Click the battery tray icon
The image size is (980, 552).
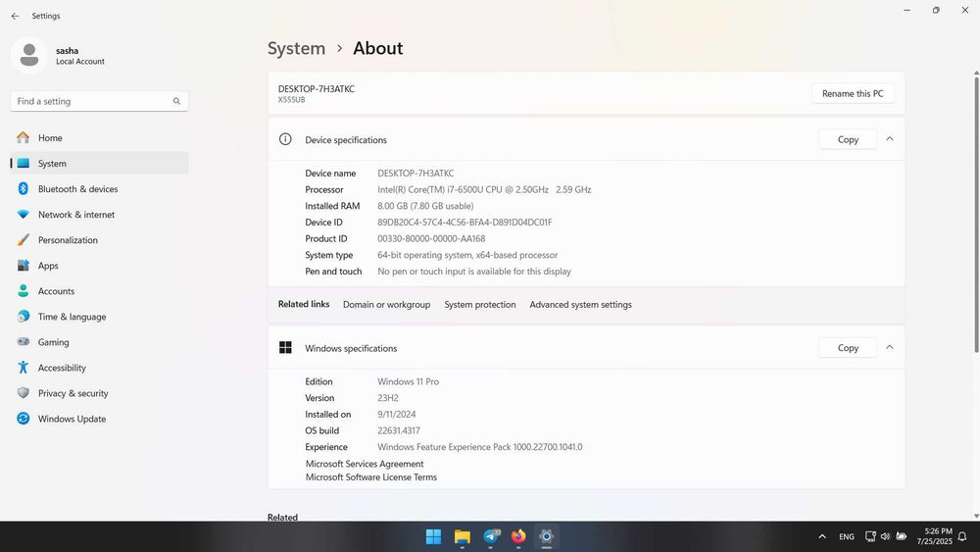902,536
